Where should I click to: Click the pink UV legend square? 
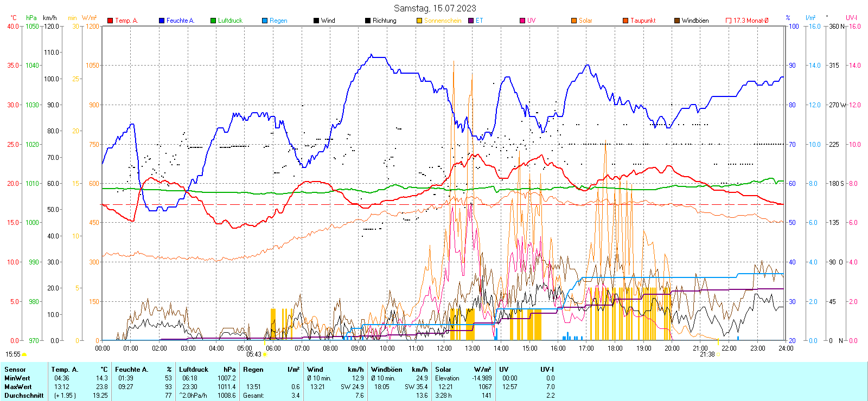click(522, 21)
